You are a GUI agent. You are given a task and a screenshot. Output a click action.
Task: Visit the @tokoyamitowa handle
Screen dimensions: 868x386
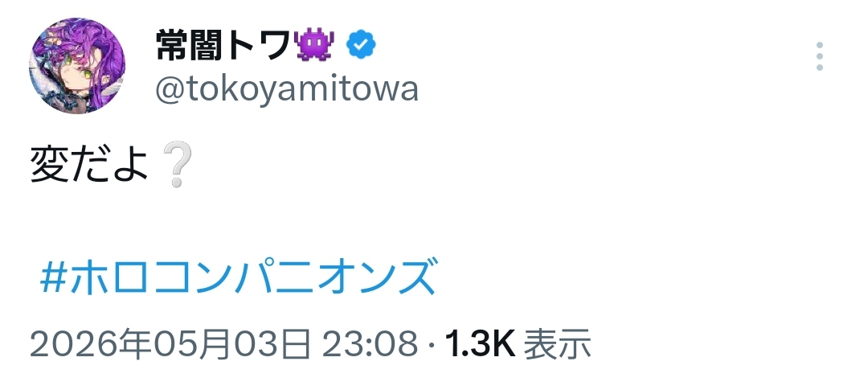[x=287, y=90]
